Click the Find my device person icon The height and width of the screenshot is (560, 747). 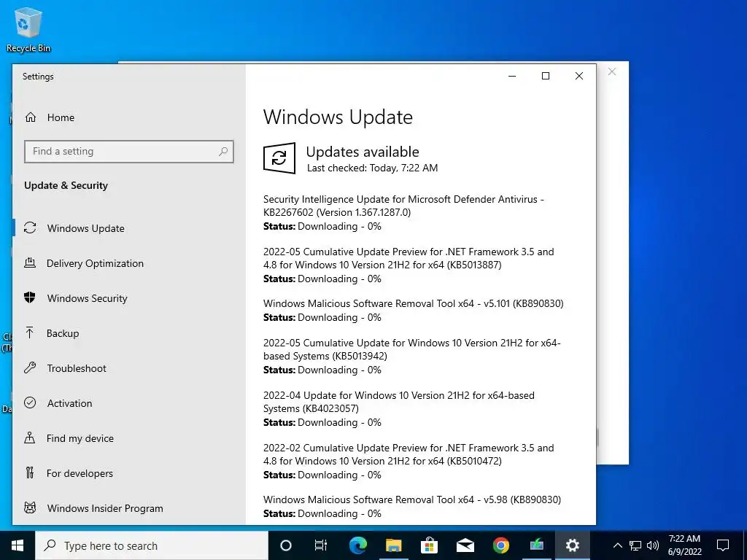click(29, 437)
